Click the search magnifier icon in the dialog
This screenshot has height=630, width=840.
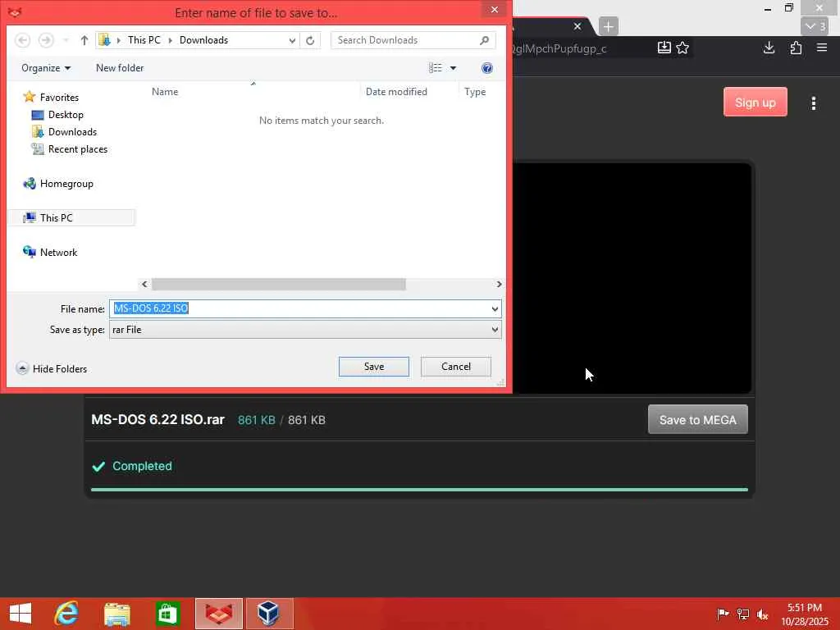coord(484,40)
